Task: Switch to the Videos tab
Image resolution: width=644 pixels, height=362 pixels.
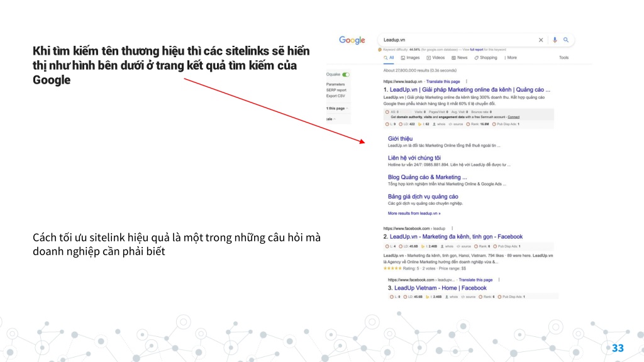Action: coord(435,58)
